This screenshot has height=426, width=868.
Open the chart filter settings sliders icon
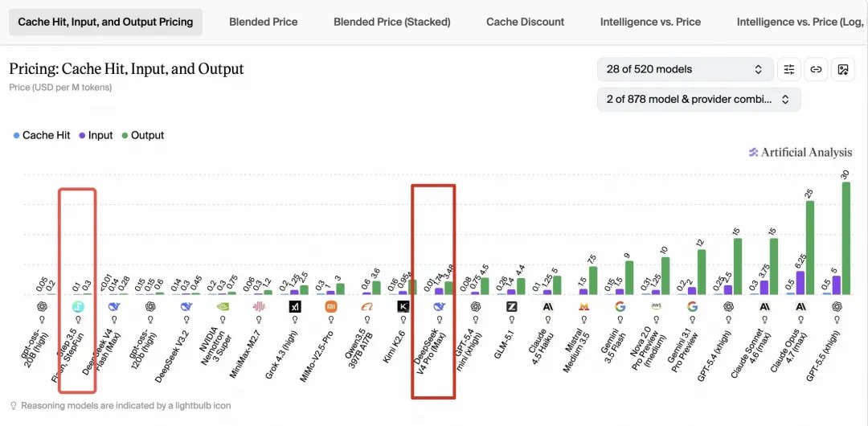(x=789, y=69)
